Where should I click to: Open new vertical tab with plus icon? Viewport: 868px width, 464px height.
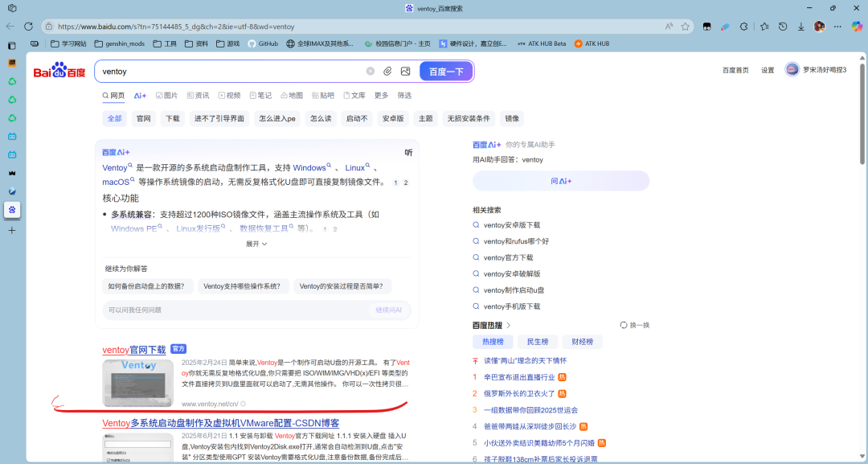pyautogui.click(x=12, y=230)
